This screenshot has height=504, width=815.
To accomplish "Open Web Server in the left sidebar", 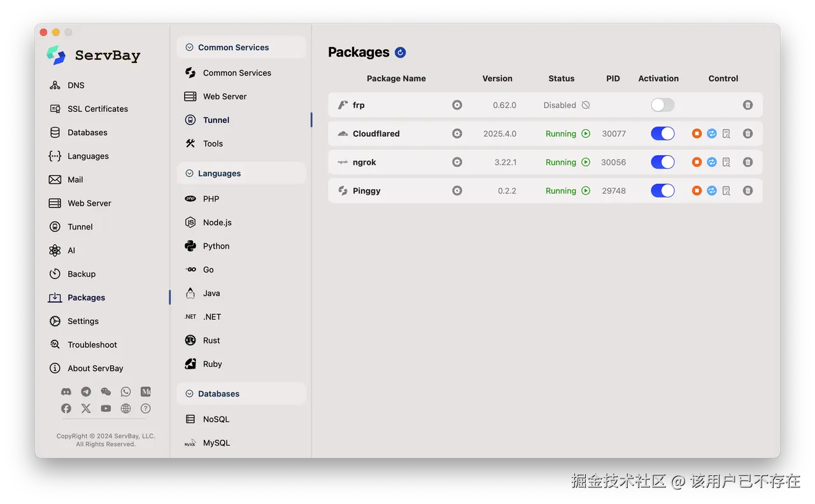I will pyautogui.click(x=80, y=203).
